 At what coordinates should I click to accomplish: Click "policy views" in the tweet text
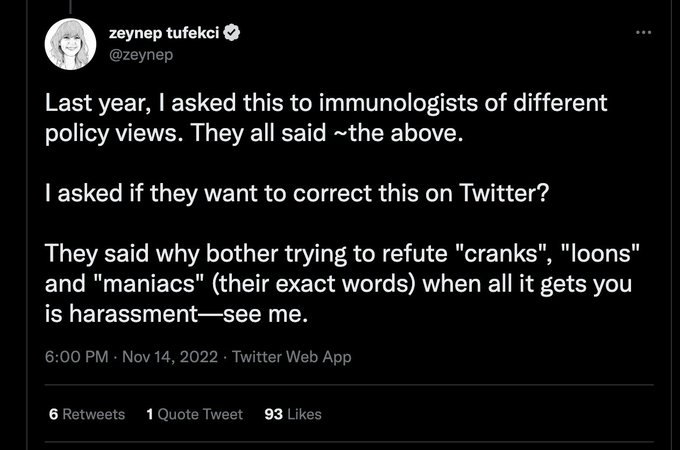point(100,132)
